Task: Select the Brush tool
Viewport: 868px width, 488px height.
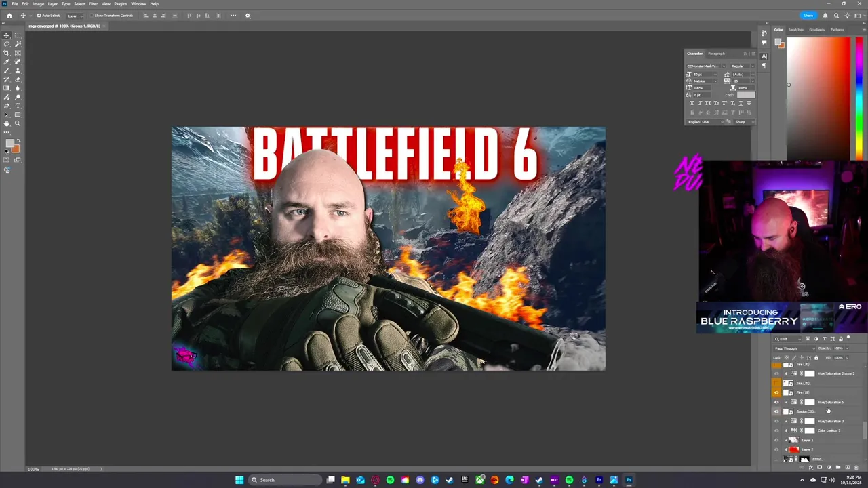Action: pos(7,70)
